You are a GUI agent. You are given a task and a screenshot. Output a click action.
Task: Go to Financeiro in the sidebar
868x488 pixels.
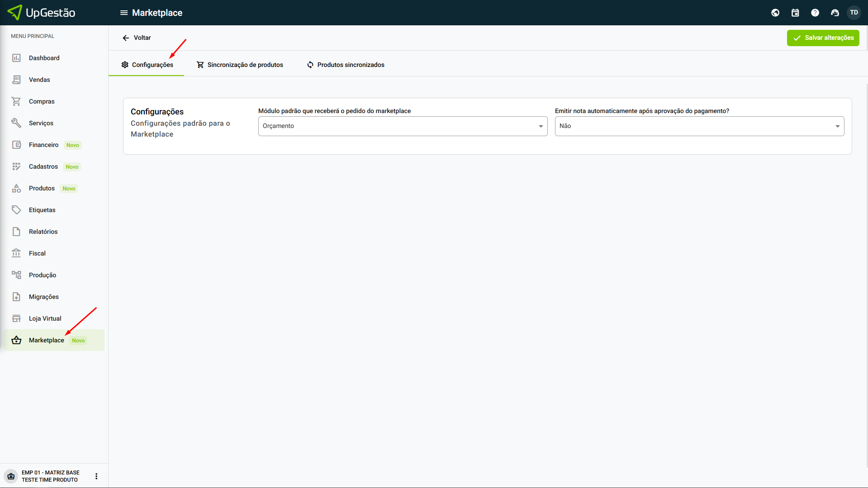tap(43, 145)
